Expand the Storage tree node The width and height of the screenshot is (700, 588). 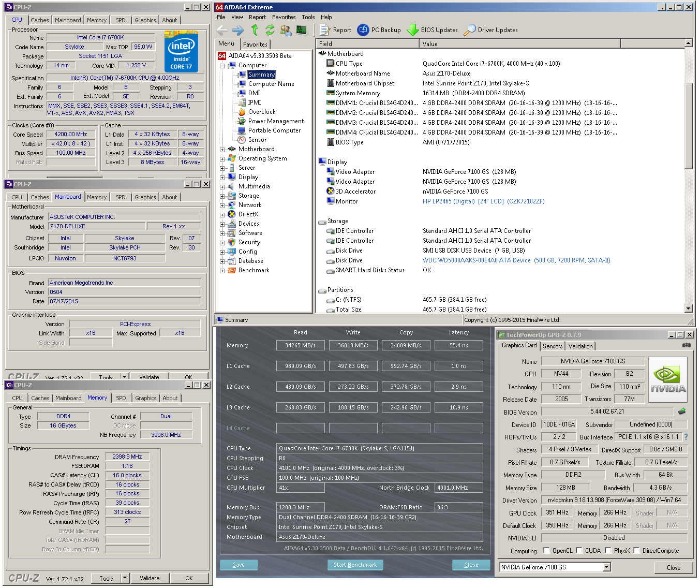point(222,196)
